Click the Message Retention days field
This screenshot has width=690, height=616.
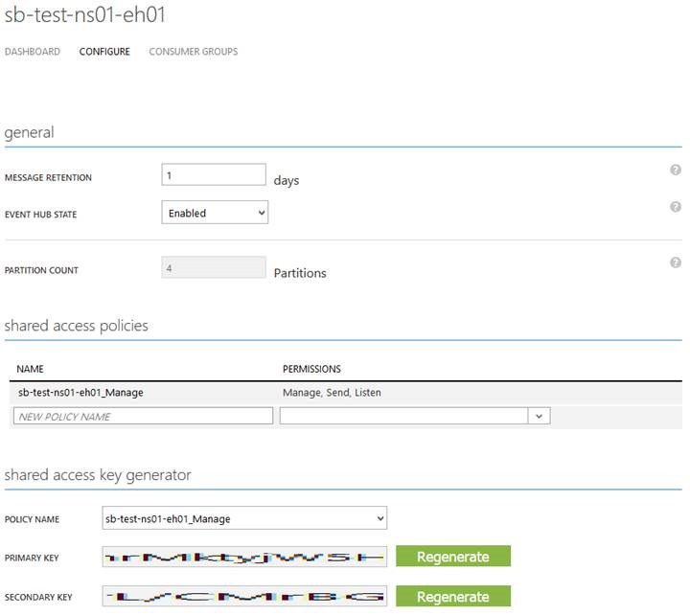[x=213, y=175]
